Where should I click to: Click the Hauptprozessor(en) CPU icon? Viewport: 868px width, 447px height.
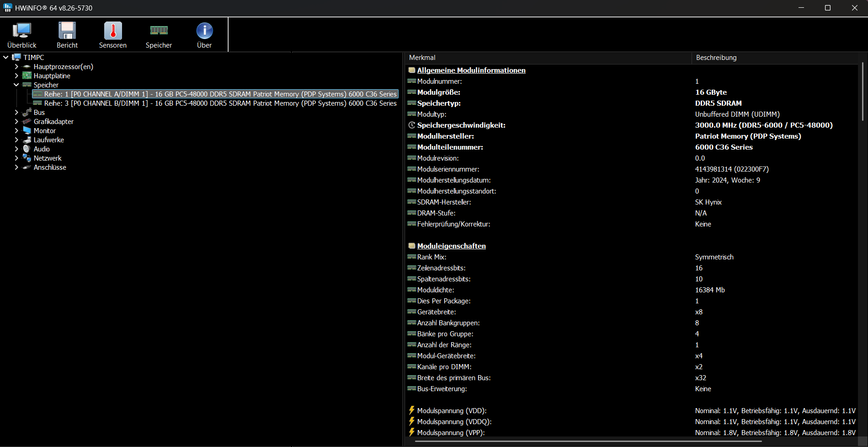click(x=27, y=67)
